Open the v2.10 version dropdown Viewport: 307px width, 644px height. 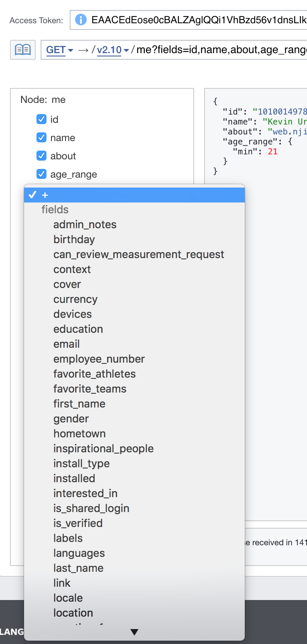(x=113, y=50)
